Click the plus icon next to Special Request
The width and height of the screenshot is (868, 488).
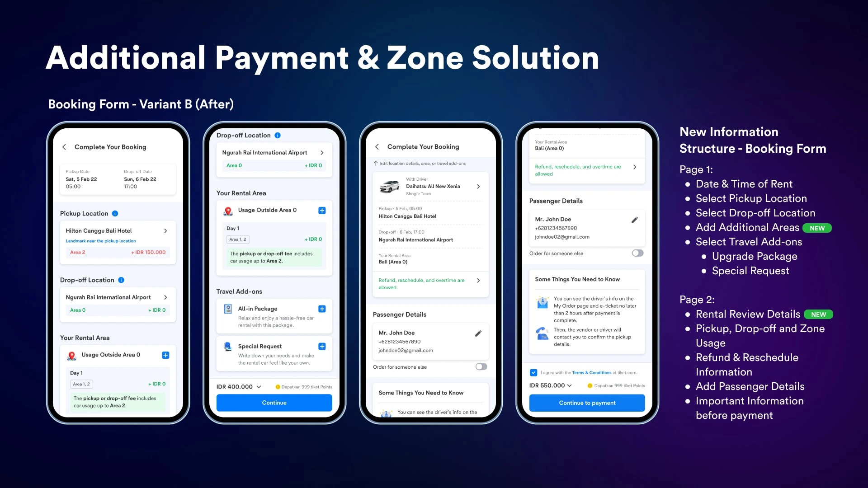click(322, 346)
